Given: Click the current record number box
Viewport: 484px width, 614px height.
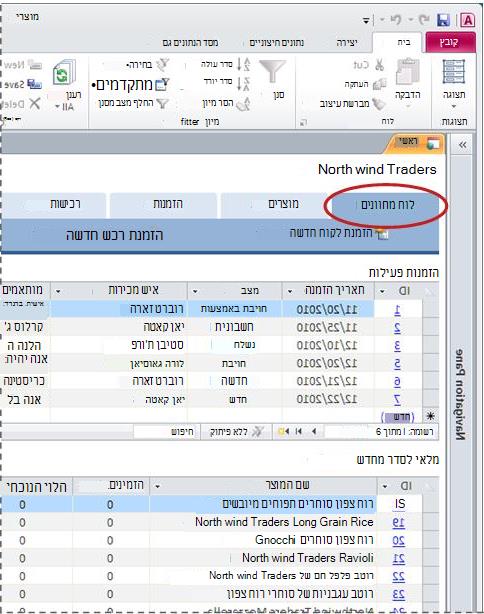Looking at the screenshot, I should [382, 432].
